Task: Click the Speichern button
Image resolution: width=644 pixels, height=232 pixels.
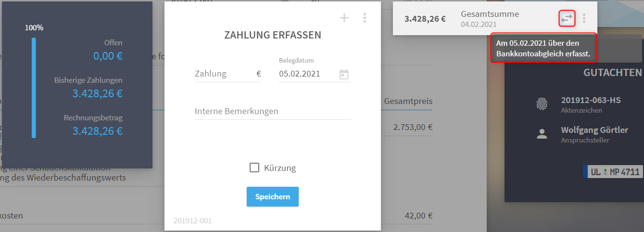Action: (x=273, y=196)
